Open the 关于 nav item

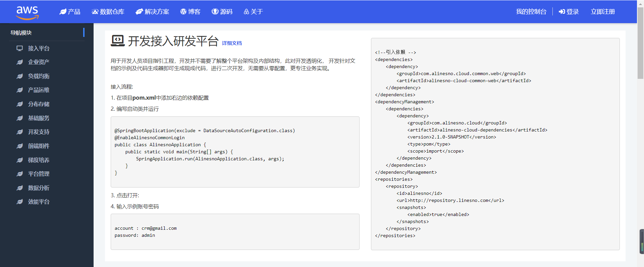pos(253,12)
